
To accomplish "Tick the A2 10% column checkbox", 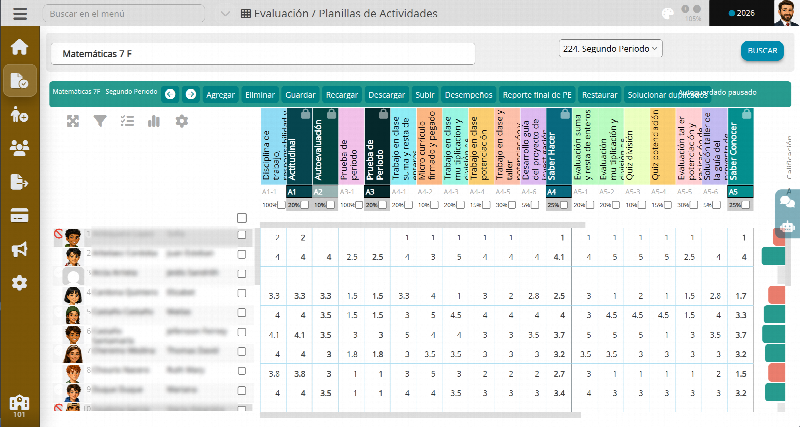I will tap(331, 205).
